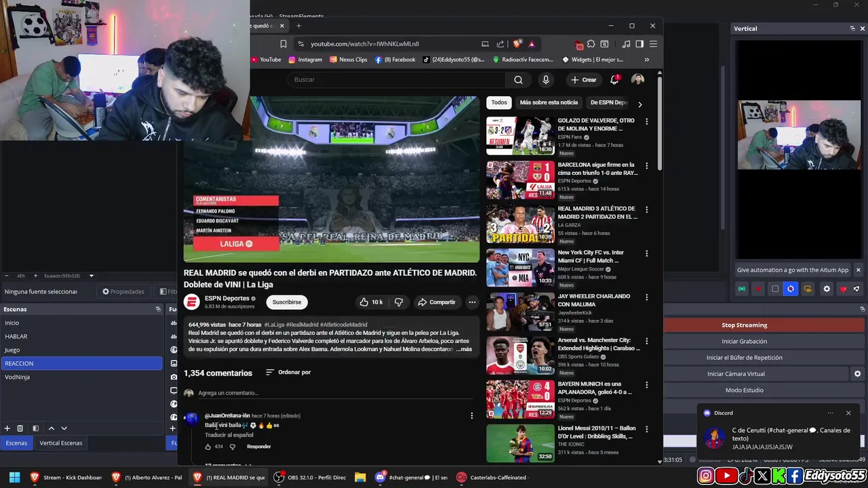
Task: Open OBS preview scaling dropdown
Action: (92, 276)
